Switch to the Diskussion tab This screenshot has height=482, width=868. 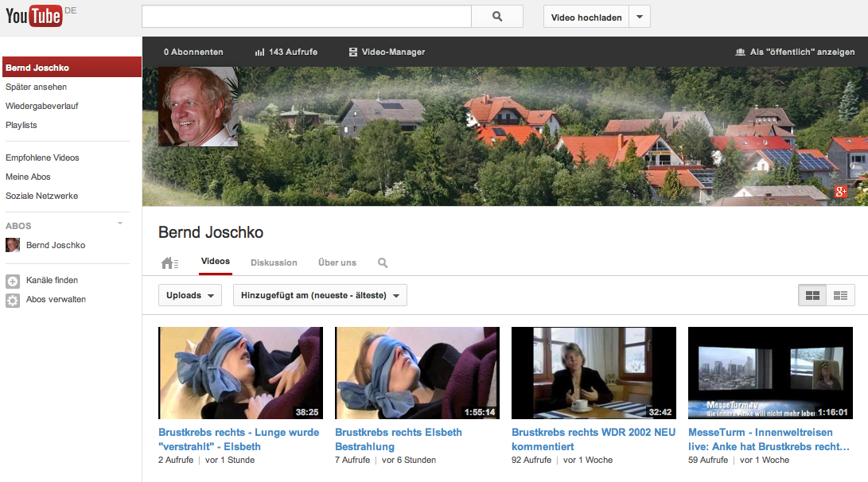coord(274,262)
